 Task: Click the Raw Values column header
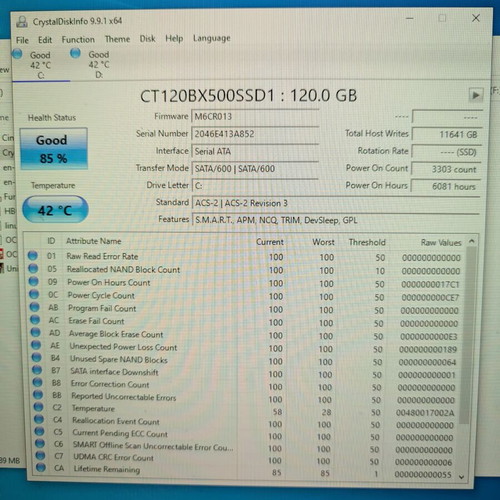(x=441, y=243)
